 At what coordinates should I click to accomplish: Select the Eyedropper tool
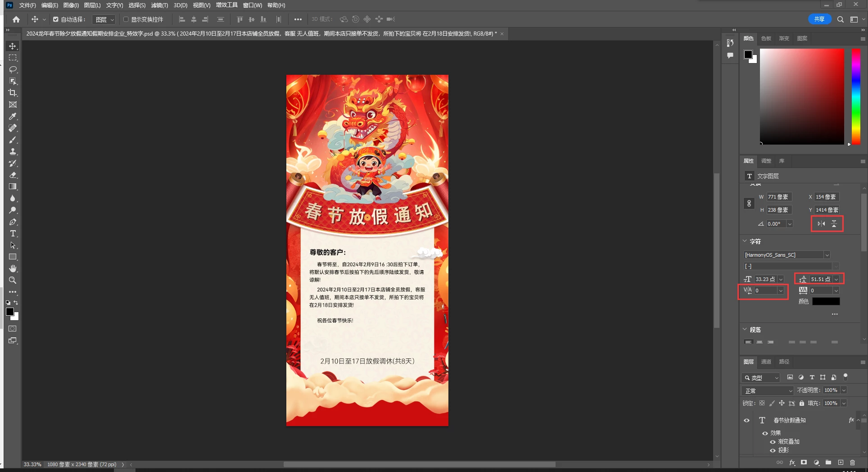pyautogui.click(x=13, y=116)
